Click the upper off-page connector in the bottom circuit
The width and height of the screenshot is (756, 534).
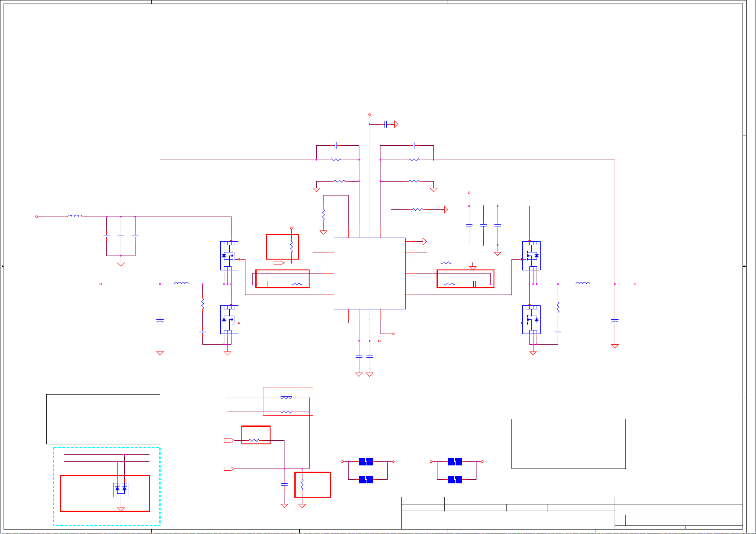pos(229,440)
